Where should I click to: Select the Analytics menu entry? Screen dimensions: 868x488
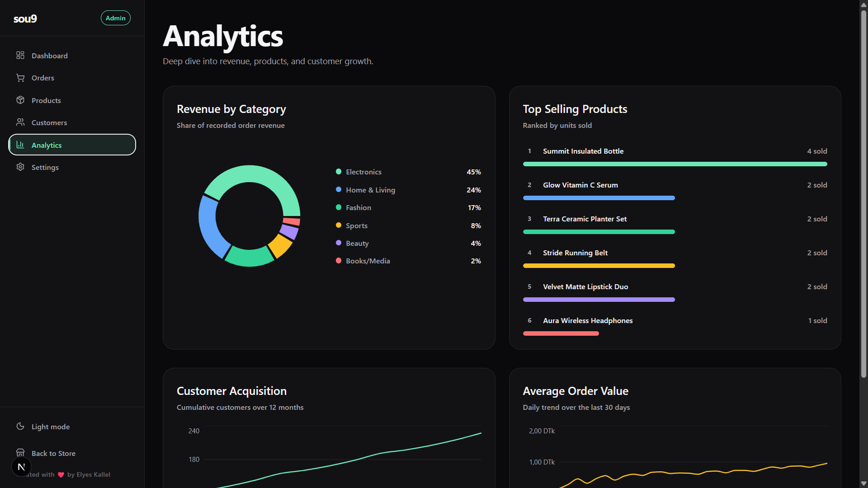click(x=72, y=145)
